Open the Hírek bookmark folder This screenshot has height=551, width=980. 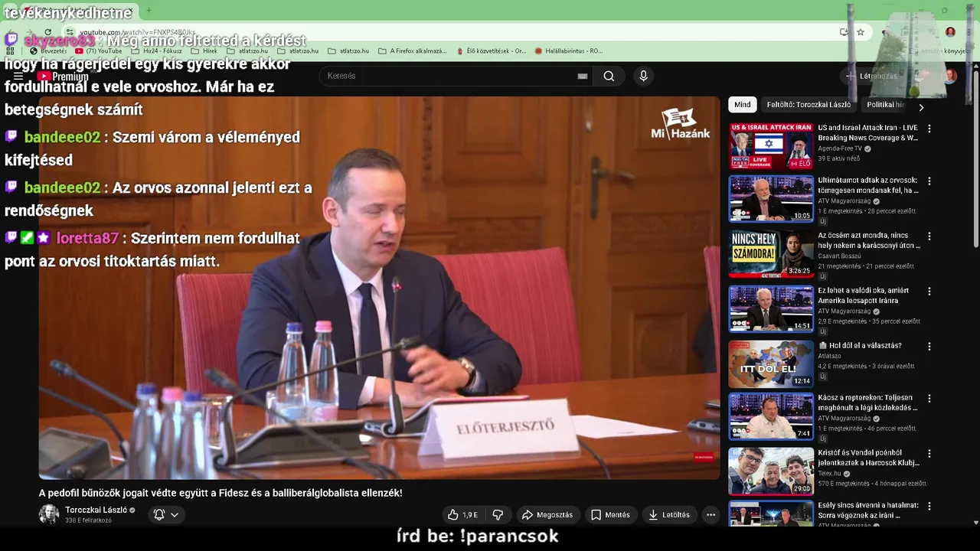pyautogui.click(x=204, y=51)
